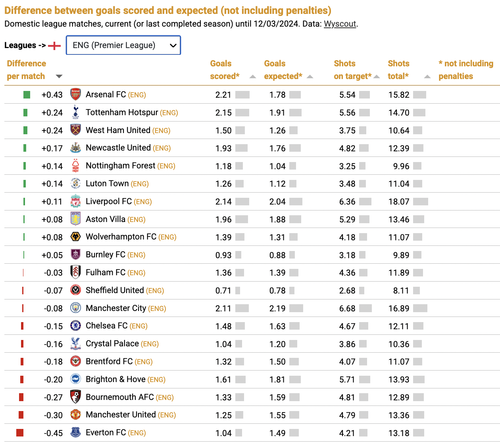Viewport: 500px width, 448px height.
Task: Click the Arsenal FC crest icon
Action: click(75, 95)
